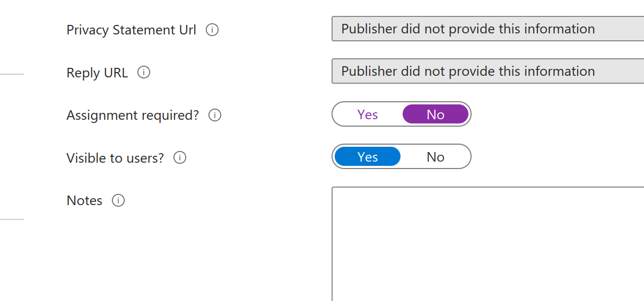The image size is (644, 301).
Task: Click the Reply URL info icon
Action: coord(144,73)
